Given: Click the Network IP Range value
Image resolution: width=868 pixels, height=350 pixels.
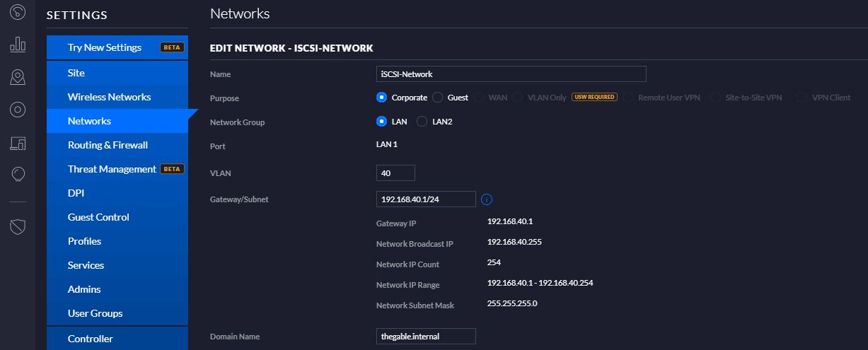Looking at the screenshot, I should coord(540,283).
